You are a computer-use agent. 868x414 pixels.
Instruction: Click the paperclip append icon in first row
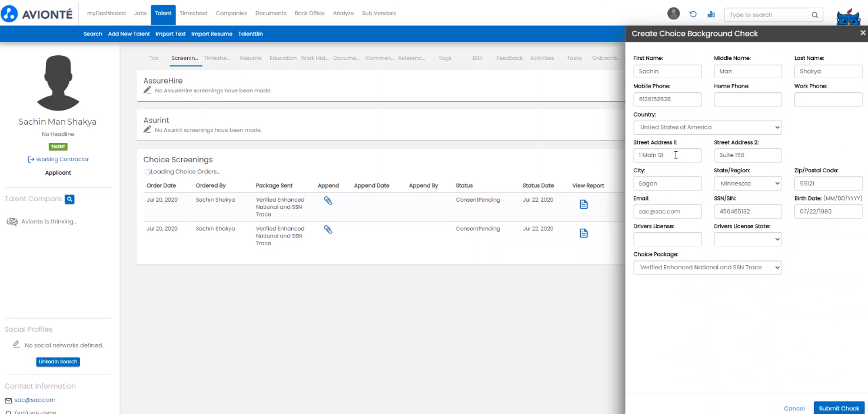(x=328, y=201)
